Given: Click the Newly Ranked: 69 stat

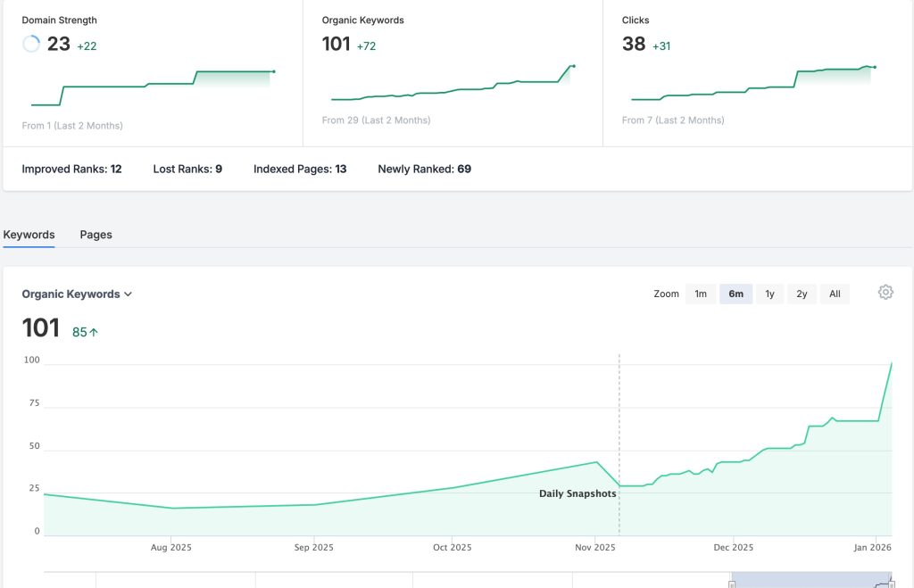Looking at the screenshot, I should coord(424,169).
